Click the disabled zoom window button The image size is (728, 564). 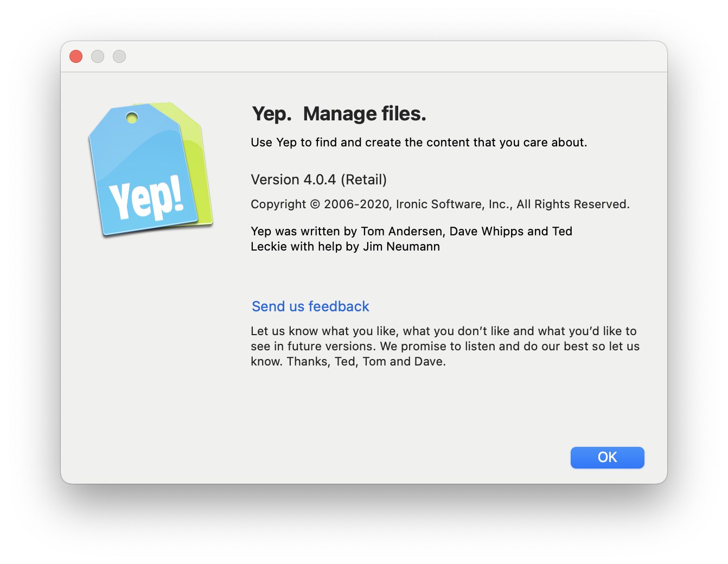tap(119, 56)
